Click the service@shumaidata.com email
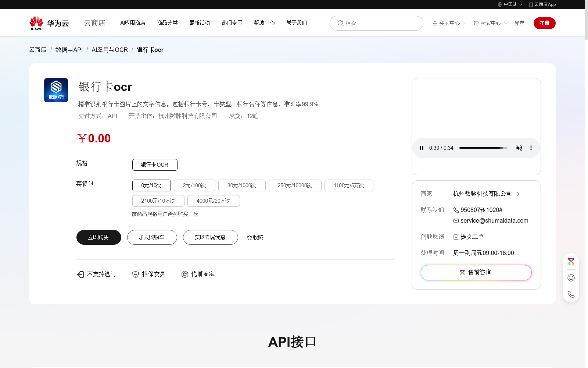The width and height of the screenshot is (588, 368). pos(494,221)
